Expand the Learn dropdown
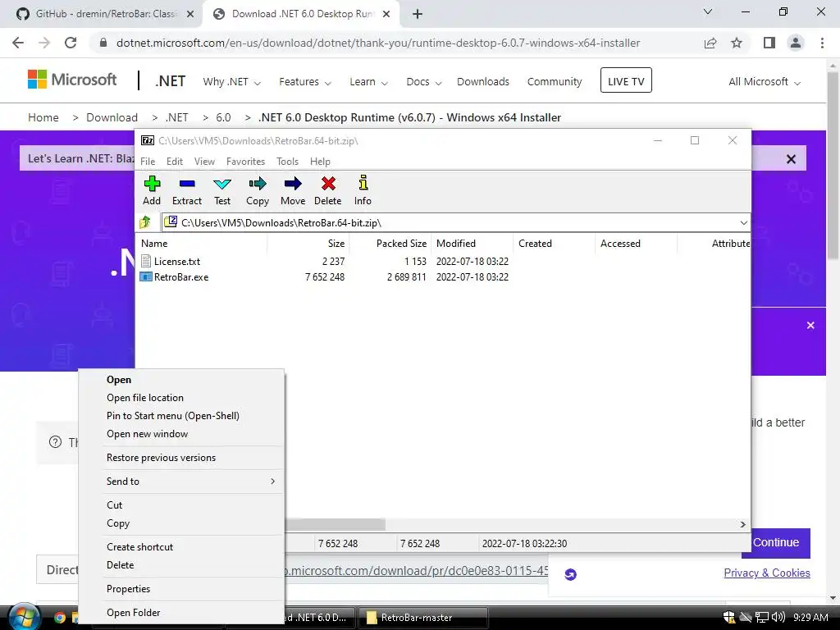Screen dimensions: 840x630 [368, 82]
